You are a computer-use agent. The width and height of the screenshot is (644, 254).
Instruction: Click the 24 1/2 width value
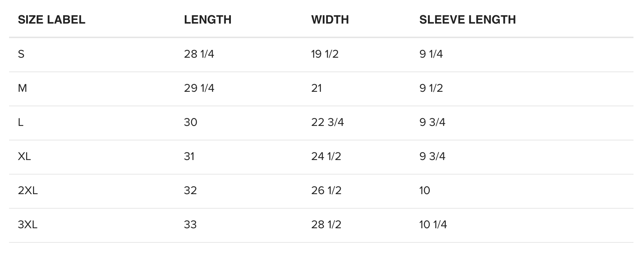click(x=326, y=156)
